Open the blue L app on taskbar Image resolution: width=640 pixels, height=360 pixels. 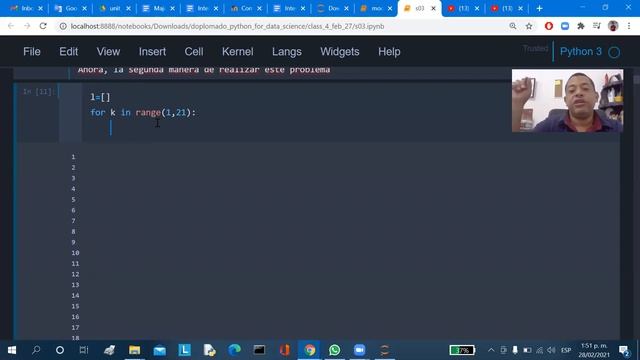click(x=184, y=350)
